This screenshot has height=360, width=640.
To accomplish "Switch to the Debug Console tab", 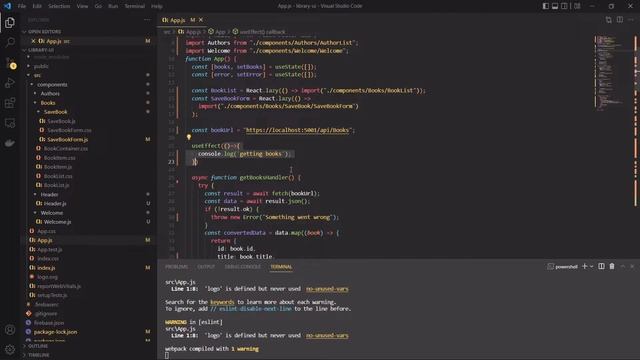I will [x=242, y=267].
